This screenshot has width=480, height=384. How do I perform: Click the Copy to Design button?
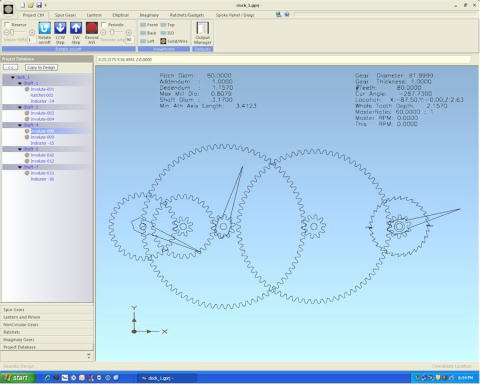(x=41, y=68)
